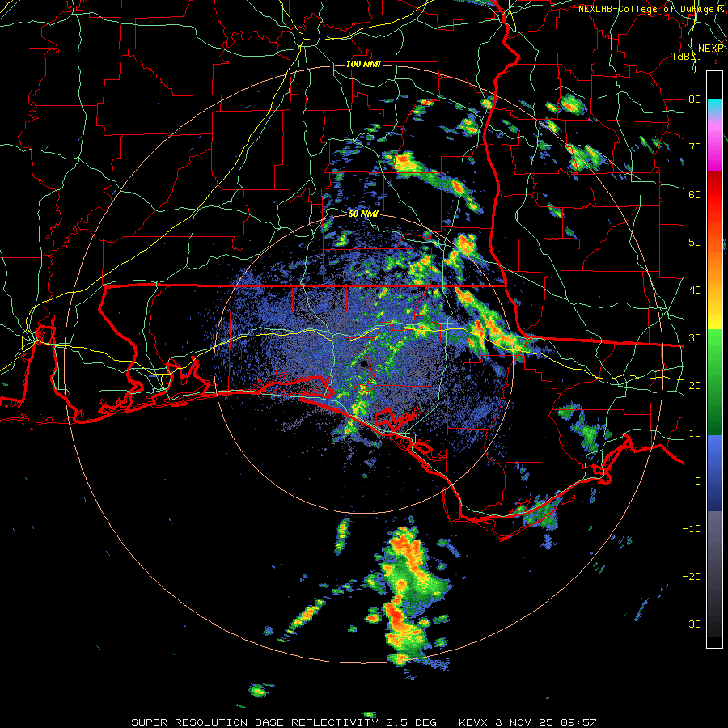Viewport: 728px width, 728px height.
Task: Click the 70 value on the dBZ scale
Action: pos(695,146)
